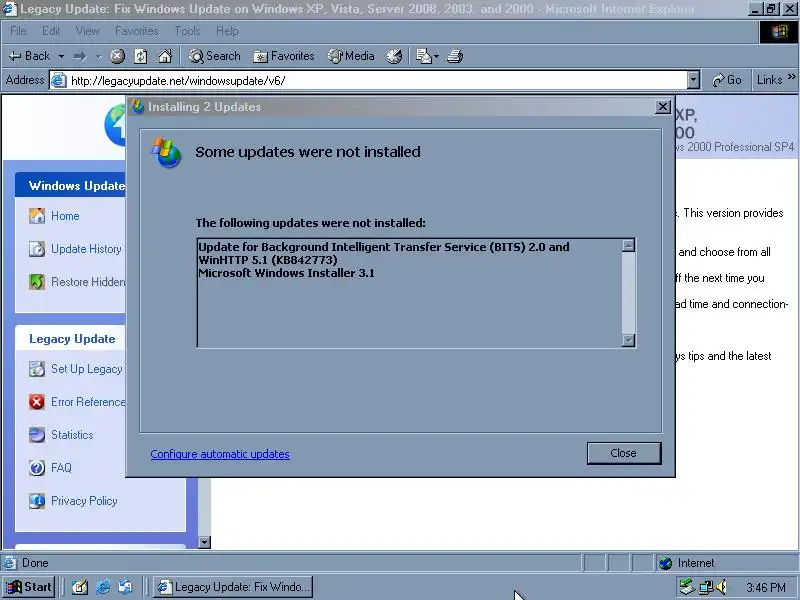Click the Internet zone status bar icon
Image resolution: width=800 pixels, height=600 pixels.
coord(665,563)
